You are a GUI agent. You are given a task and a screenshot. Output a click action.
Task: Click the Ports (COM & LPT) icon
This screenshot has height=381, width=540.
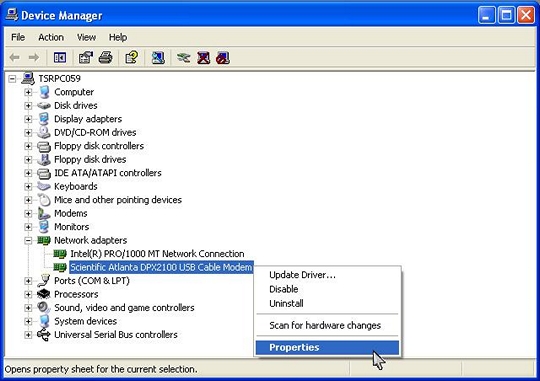pos(44,281)
